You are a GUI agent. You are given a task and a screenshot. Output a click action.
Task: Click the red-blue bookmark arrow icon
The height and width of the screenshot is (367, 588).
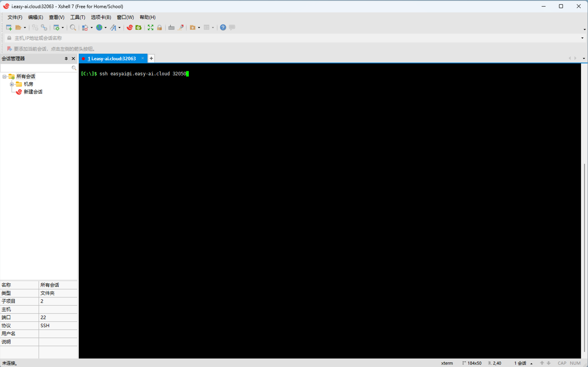(9, 49)
